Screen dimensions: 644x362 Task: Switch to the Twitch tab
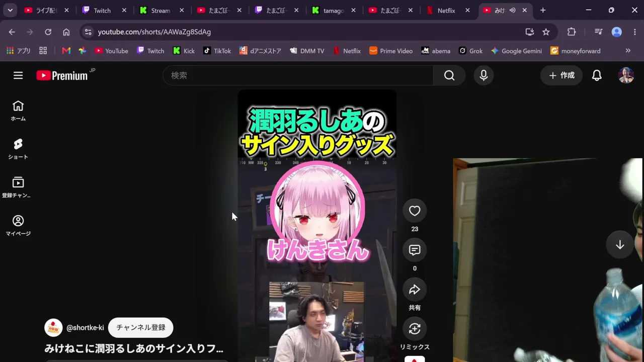[x=105, y=10]
